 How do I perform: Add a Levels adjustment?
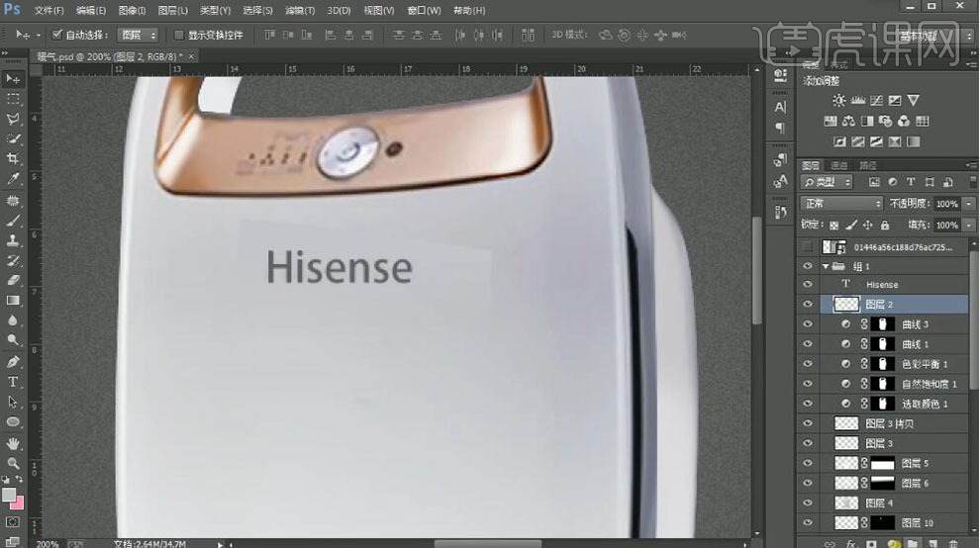coord(857,101)
